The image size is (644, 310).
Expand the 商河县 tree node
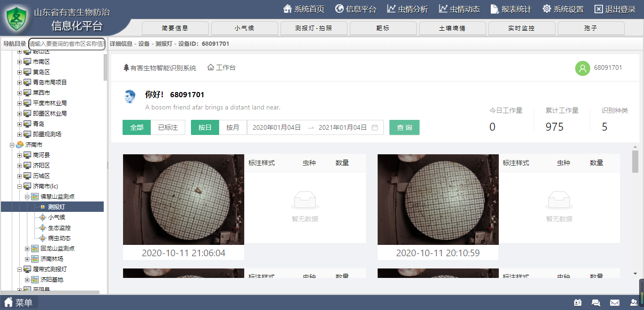[x=20, y=155]
